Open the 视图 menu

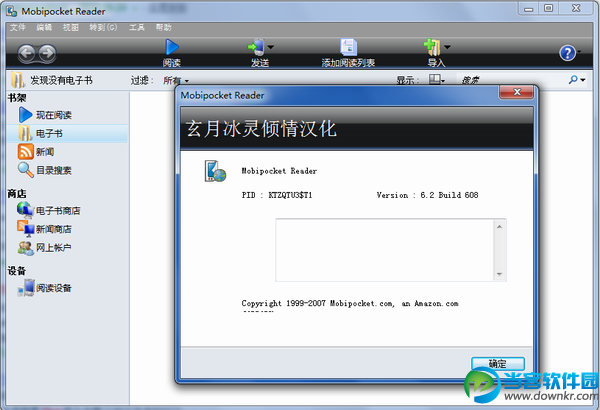click(x=71, y=27)
